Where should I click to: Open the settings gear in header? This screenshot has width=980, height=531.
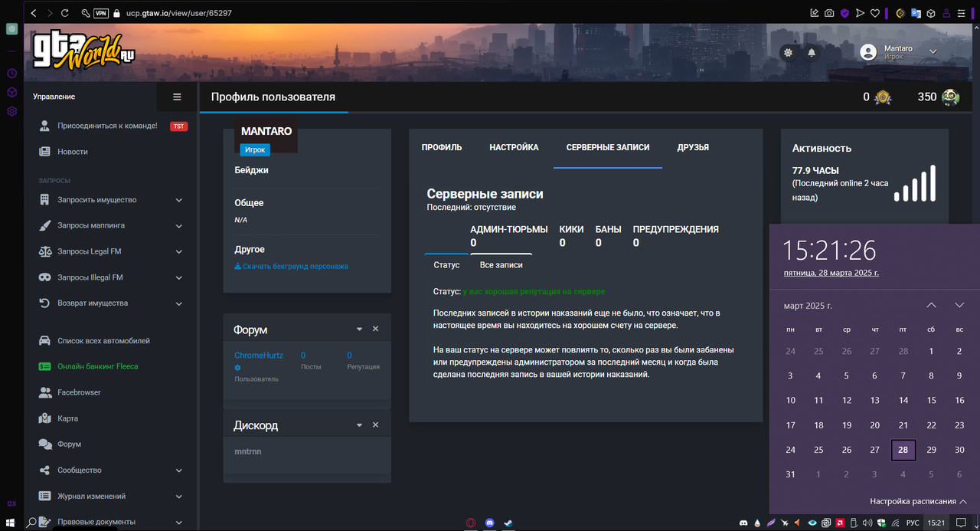pos(787,52)
